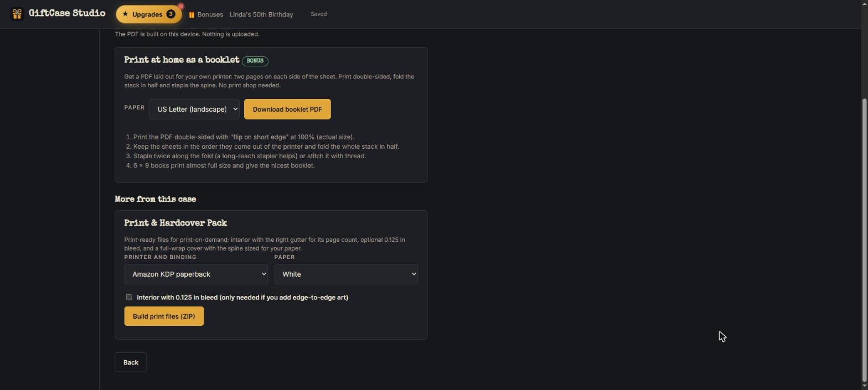The height and width of the screenshot is (390, 868).
Task: Click the number 3 badge on Upgrades
Action: point(170,14)
